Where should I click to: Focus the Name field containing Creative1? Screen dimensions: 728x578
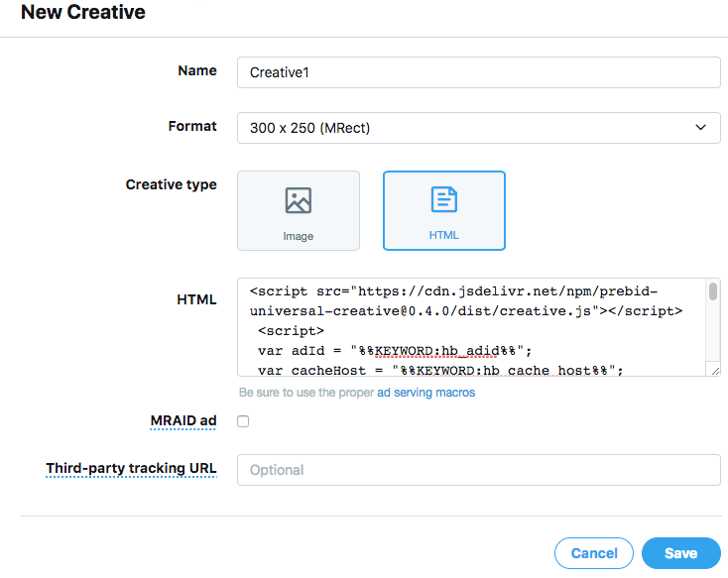(x=478, y=72)
